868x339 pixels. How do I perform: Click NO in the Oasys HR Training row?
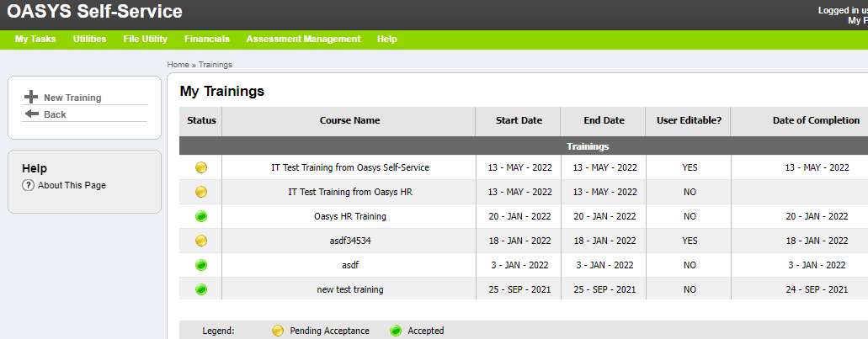point(690,216)
